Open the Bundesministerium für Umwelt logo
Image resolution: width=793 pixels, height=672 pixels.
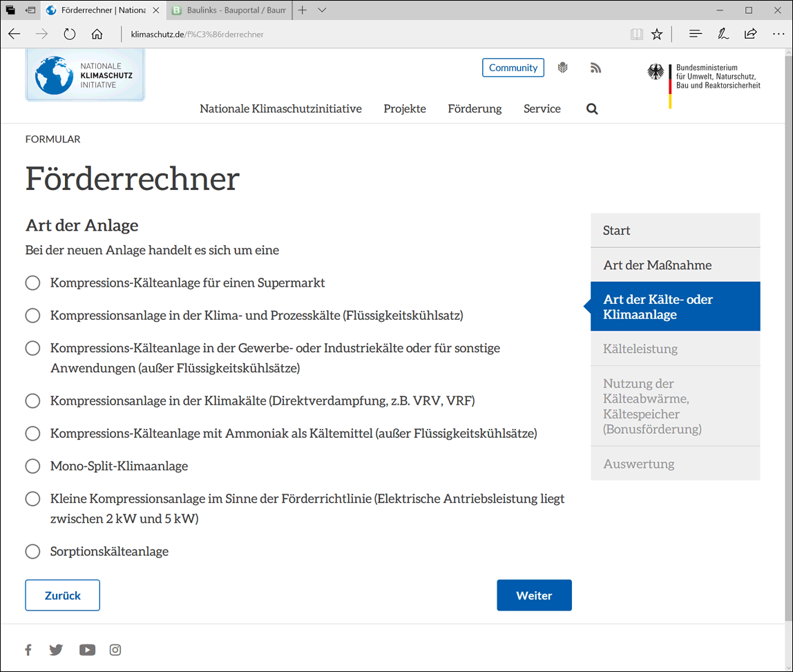coord(703,84)
